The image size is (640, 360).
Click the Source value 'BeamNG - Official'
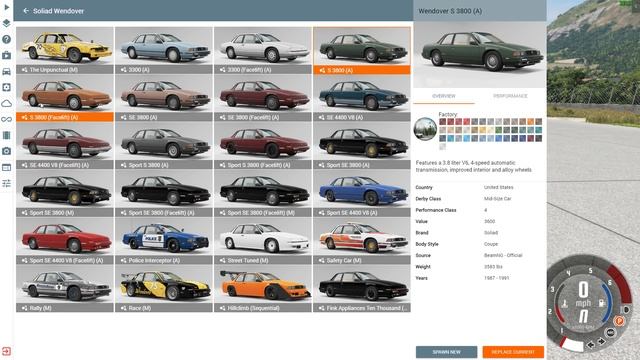tap(503, 255)
